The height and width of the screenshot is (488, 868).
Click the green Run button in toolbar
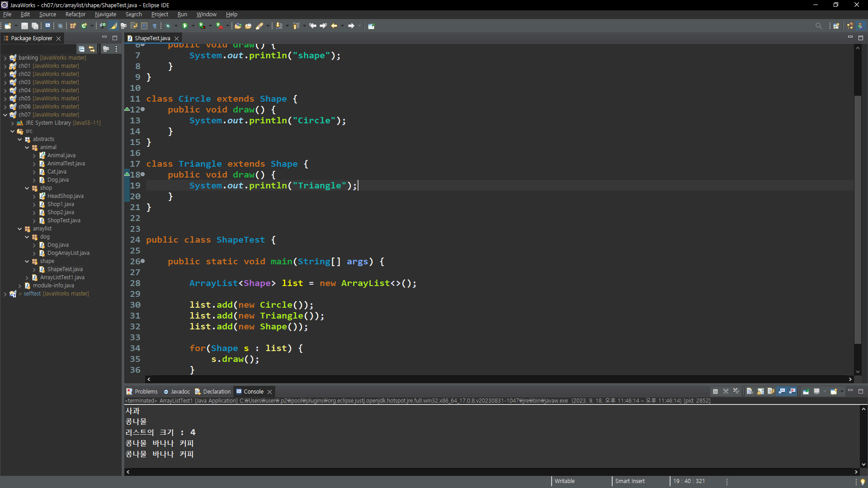[184, 26]
